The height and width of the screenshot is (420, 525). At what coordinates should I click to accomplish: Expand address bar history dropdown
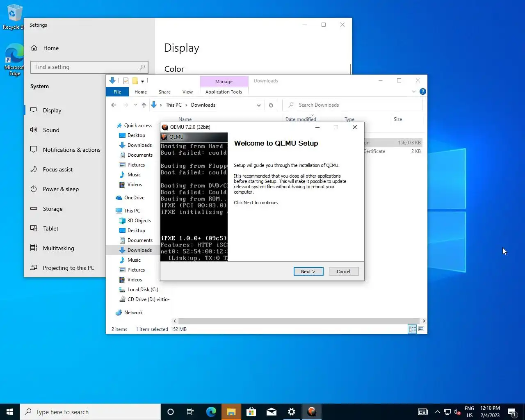click(259, 105)
